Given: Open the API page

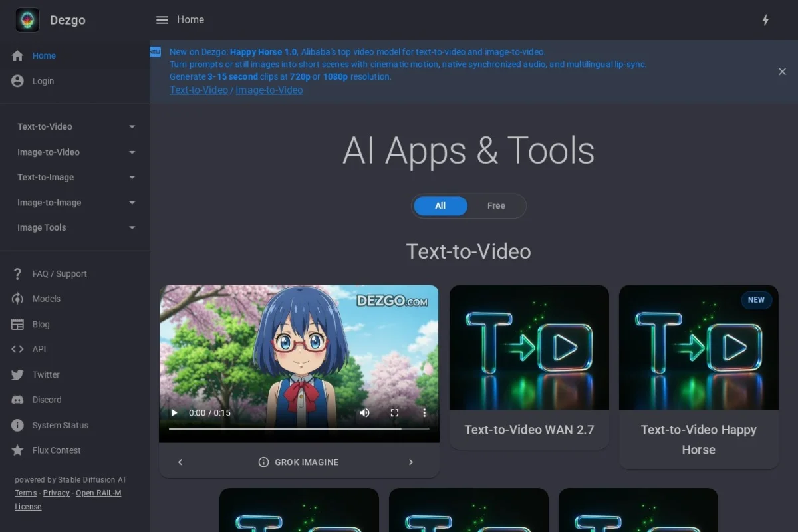Looking at the screenshot, I should [x=75, y=349].
